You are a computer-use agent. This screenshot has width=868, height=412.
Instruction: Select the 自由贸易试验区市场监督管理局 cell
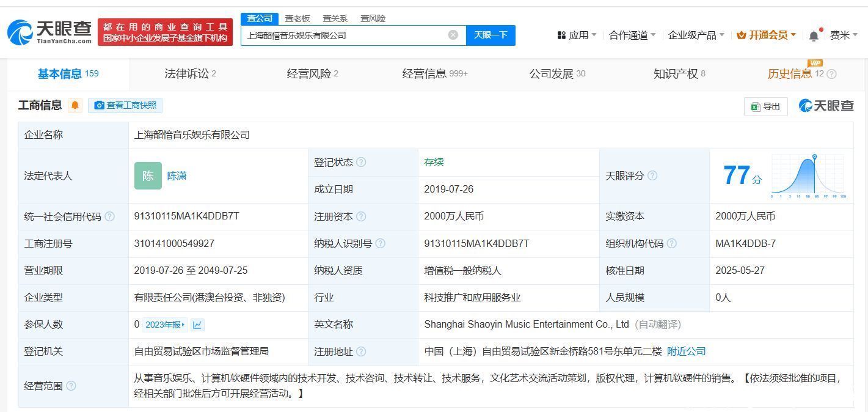[202, 351]
